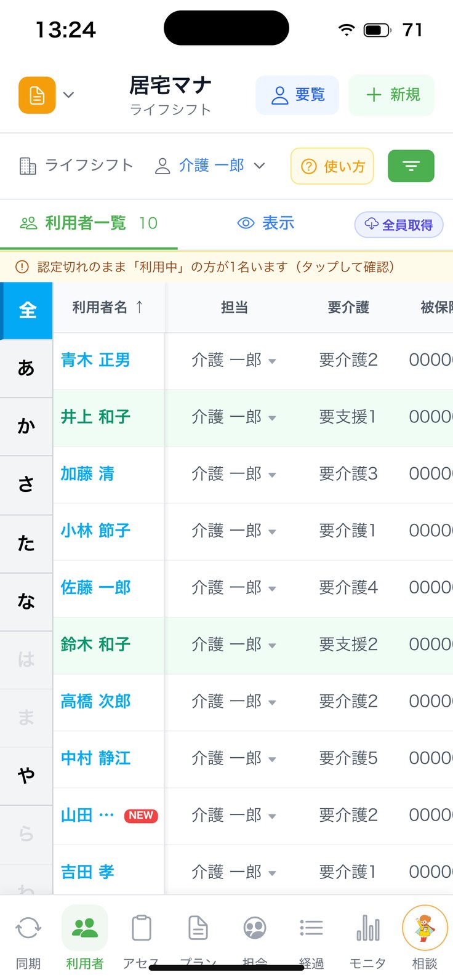Filter names by や index
This screenshot has height=980, width=453.
click(x=26, y=776)
